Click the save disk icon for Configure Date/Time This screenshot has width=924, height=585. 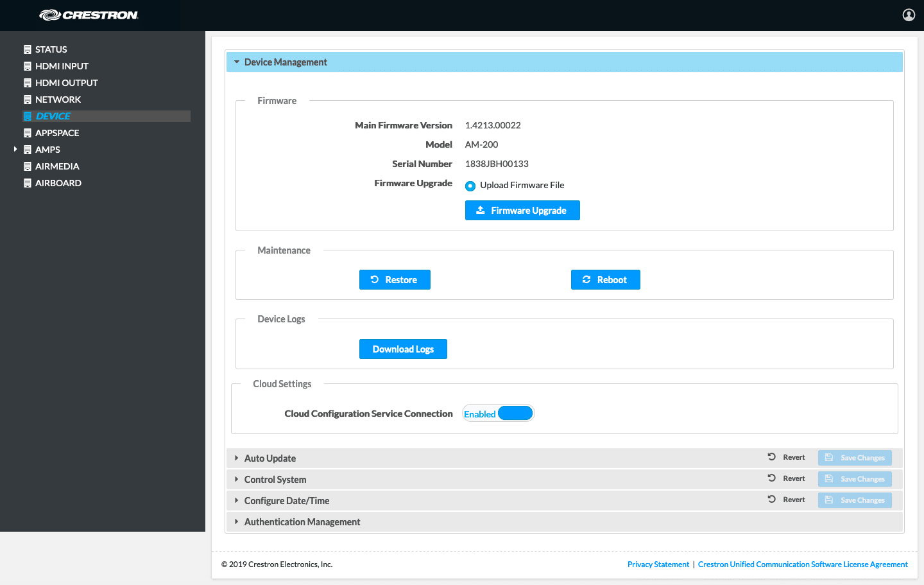click(x=829, y=500)
